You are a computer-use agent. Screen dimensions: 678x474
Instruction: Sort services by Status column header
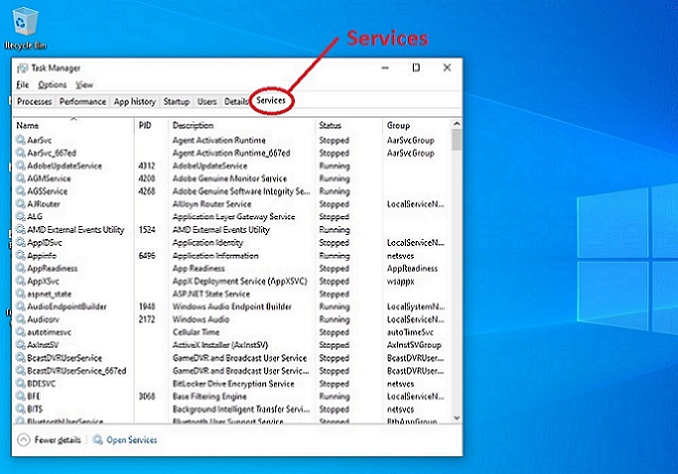330,126
